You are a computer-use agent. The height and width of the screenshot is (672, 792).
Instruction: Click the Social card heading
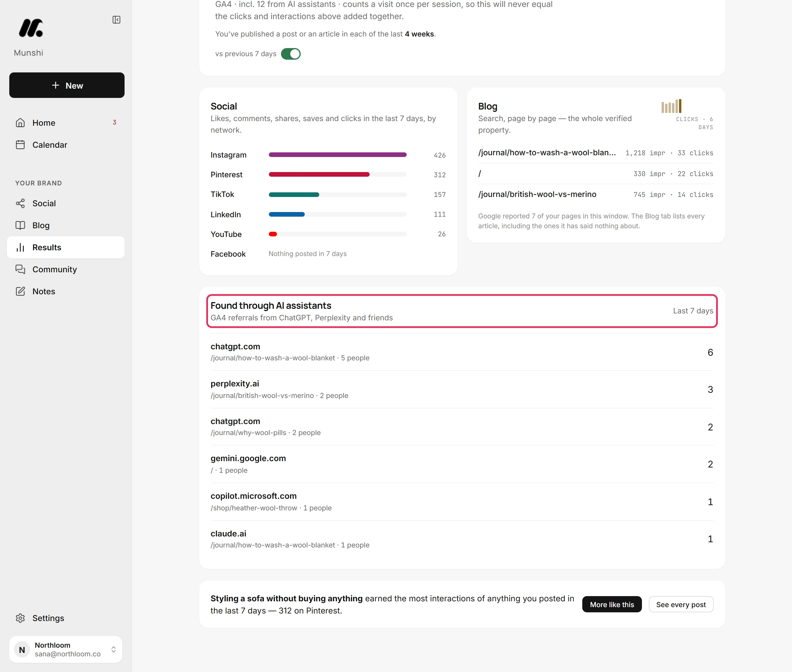[x=224, y=106]
